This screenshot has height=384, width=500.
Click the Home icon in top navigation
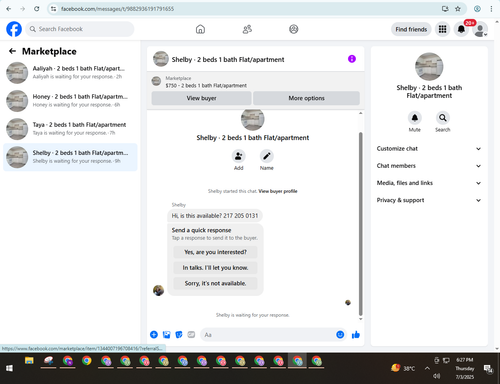200,29
